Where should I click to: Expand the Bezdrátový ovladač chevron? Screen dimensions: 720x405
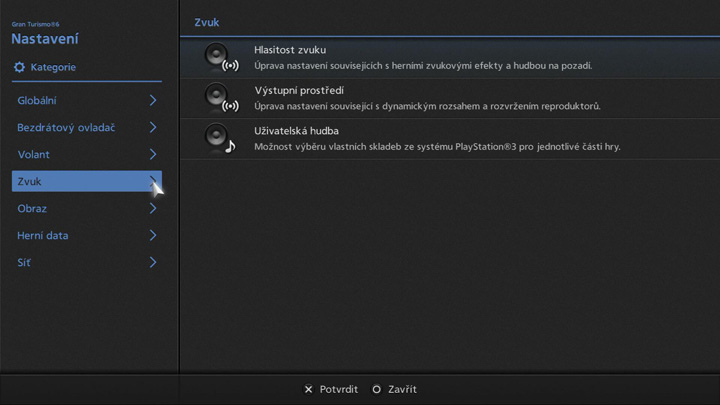153,128
